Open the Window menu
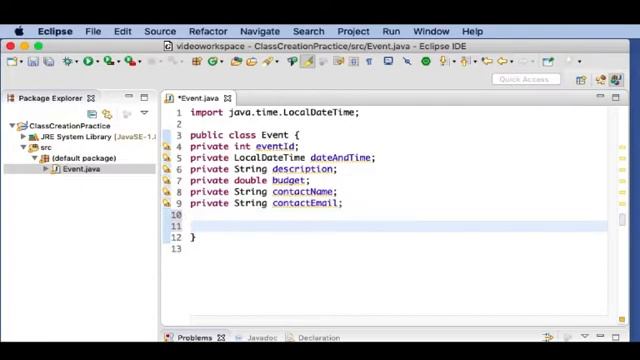This screenshot has width=640, height=360. [x=431, y=31]
